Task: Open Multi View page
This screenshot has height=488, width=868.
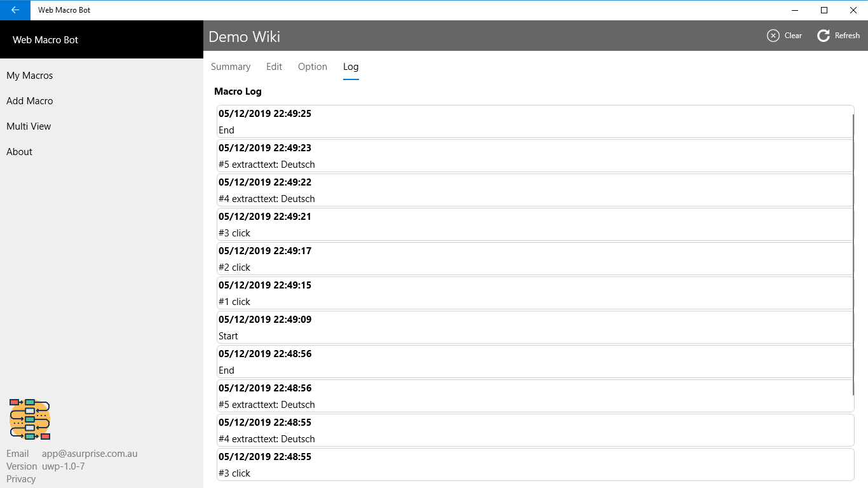Action: [x=29, y=126]
